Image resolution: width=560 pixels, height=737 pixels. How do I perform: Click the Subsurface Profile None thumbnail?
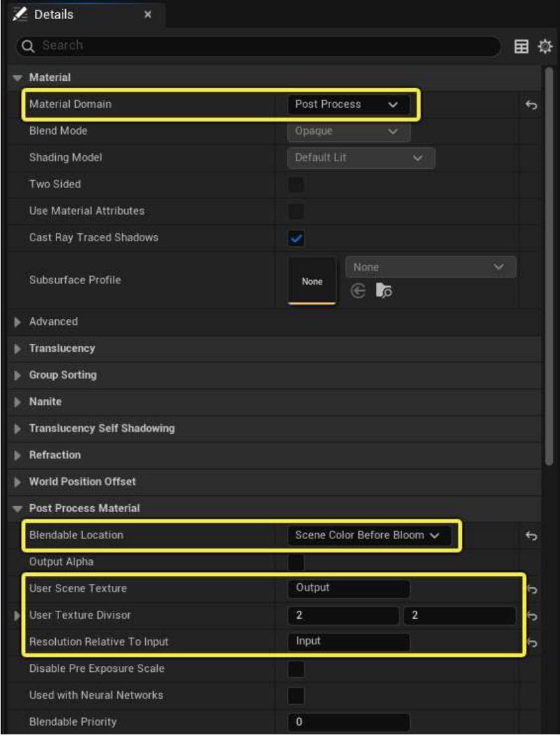pyautogui.click(x=312, y=281)
